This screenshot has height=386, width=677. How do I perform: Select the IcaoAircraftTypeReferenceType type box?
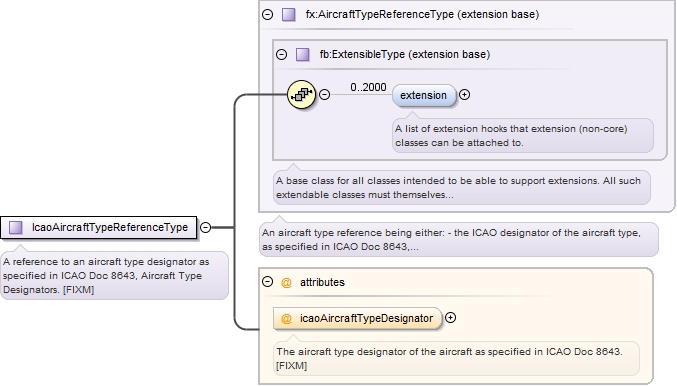tap(98, 227)
